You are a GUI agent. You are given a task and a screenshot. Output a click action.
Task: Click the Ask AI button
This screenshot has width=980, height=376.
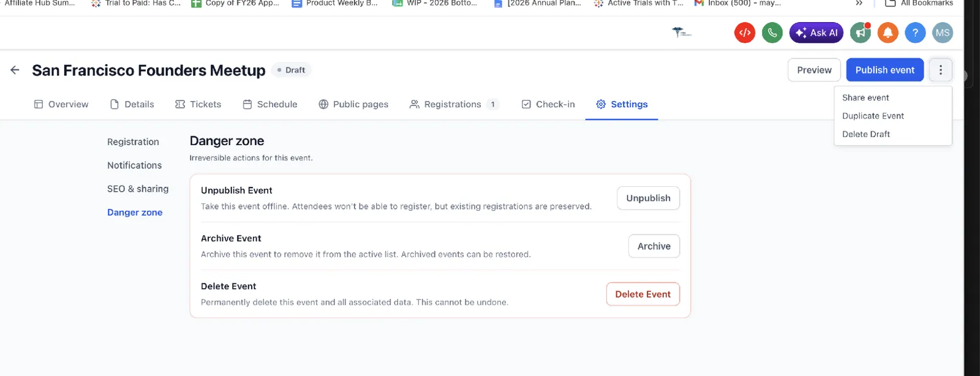click(816, 33)
